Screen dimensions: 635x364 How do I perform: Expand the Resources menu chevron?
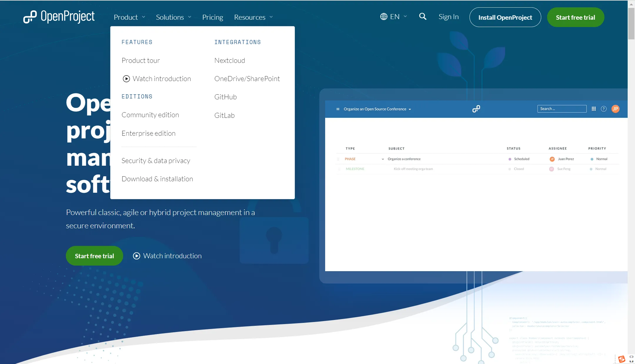click(x=271, y=17)
